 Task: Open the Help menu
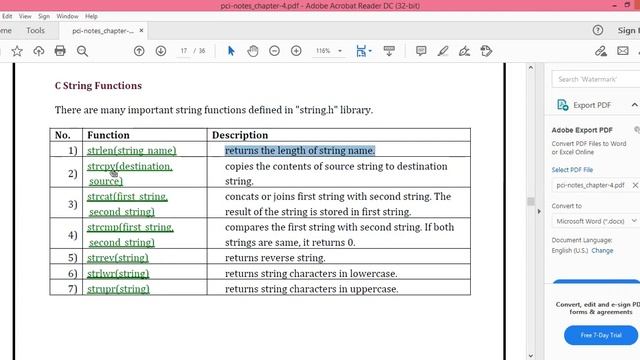click(x=91, y=16)
